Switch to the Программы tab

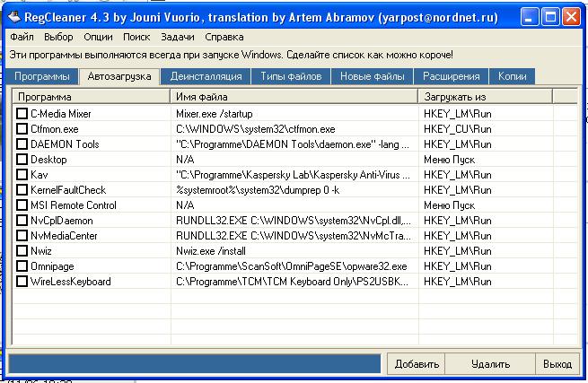(x=42, y=76)
